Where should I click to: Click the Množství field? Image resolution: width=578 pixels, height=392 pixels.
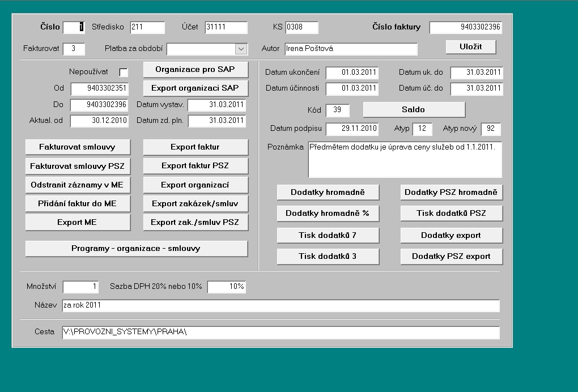[80, 287]
